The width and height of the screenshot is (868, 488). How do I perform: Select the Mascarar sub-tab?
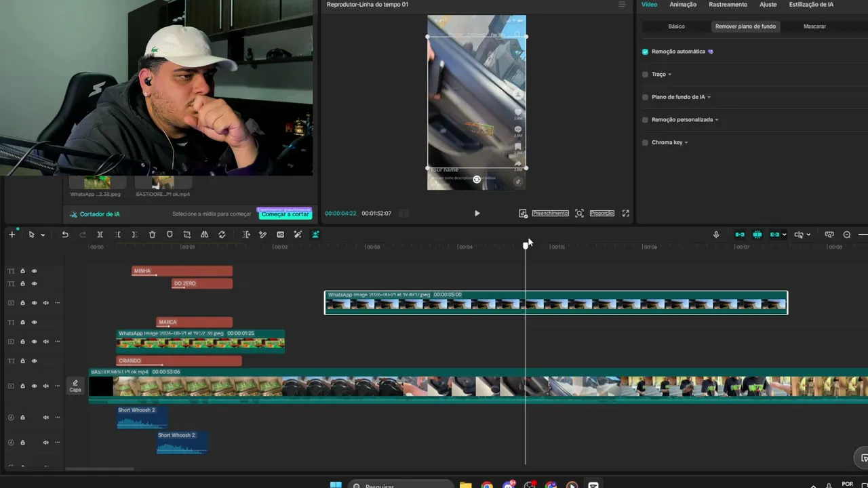pos(814,26)
